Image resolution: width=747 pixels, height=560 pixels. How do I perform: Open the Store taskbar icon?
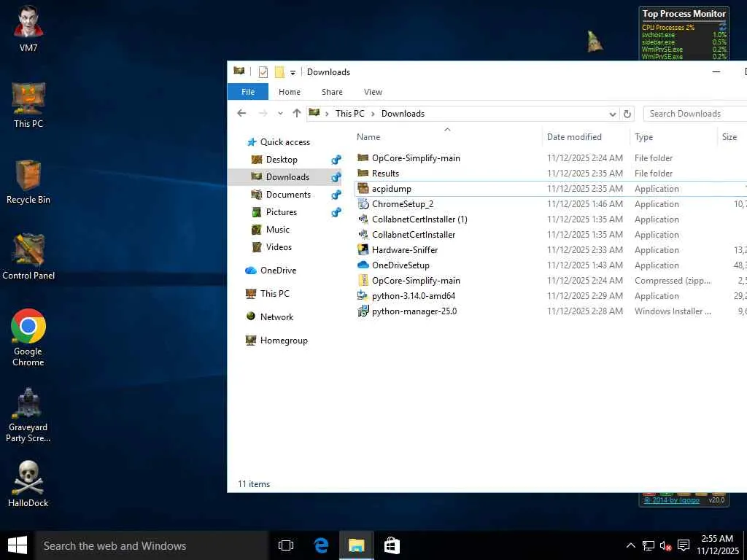(x=392, y=545)
